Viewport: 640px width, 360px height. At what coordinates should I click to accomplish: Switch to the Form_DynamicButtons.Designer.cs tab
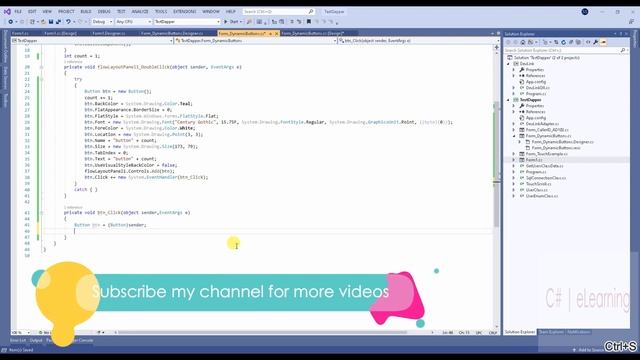click(x=172, y=33)
